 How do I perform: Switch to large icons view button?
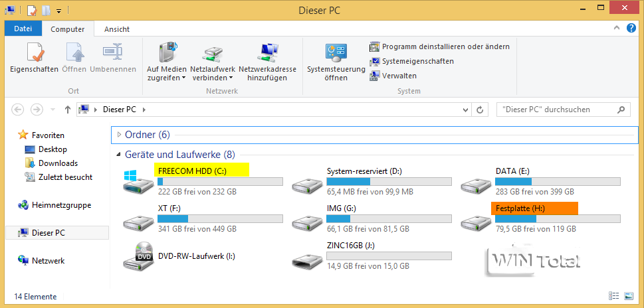click(x=629, y=295)
